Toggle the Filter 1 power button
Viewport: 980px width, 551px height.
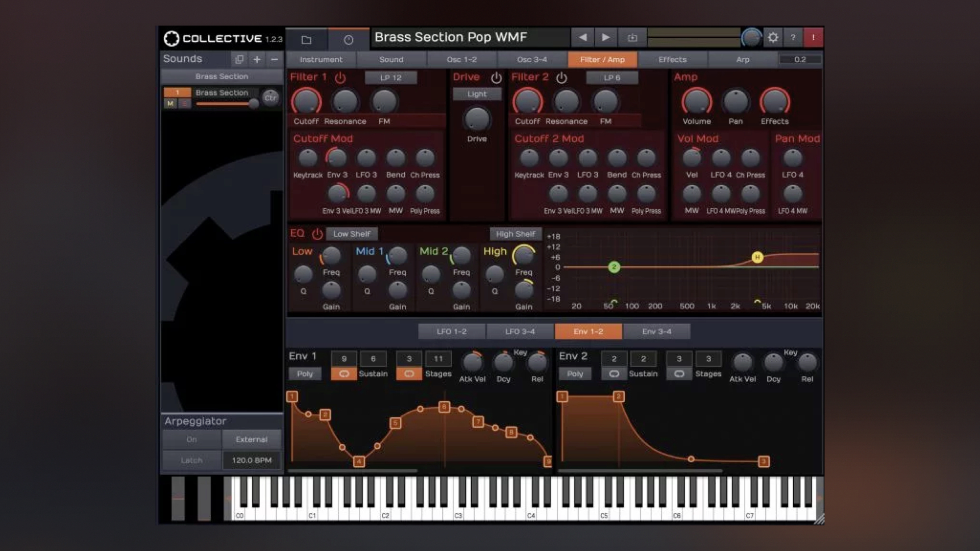pos(340,78)
